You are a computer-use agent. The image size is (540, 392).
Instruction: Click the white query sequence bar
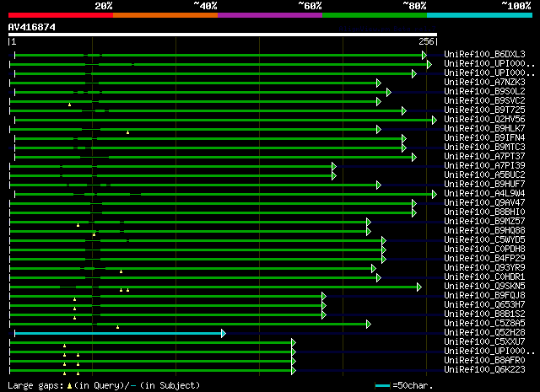point(223,35)
